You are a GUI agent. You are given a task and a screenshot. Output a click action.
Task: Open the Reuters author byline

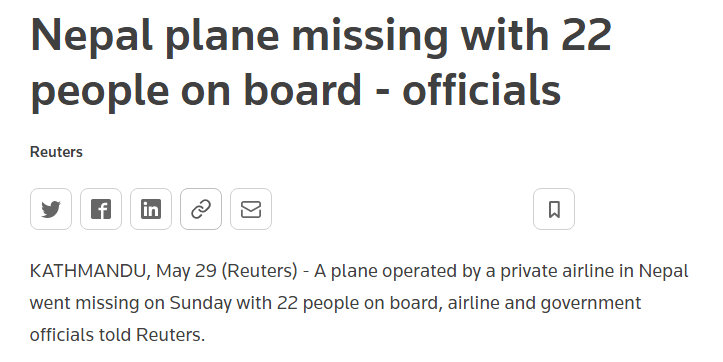point(56,152)
